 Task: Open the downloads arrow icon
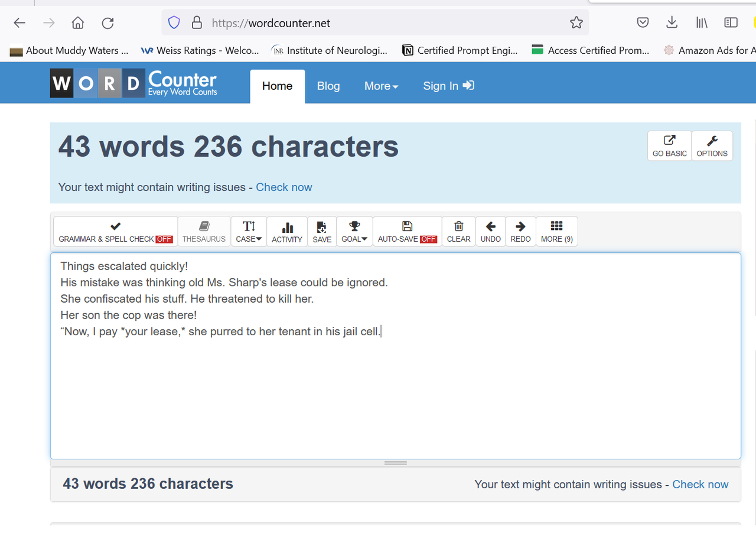(672, 23)
